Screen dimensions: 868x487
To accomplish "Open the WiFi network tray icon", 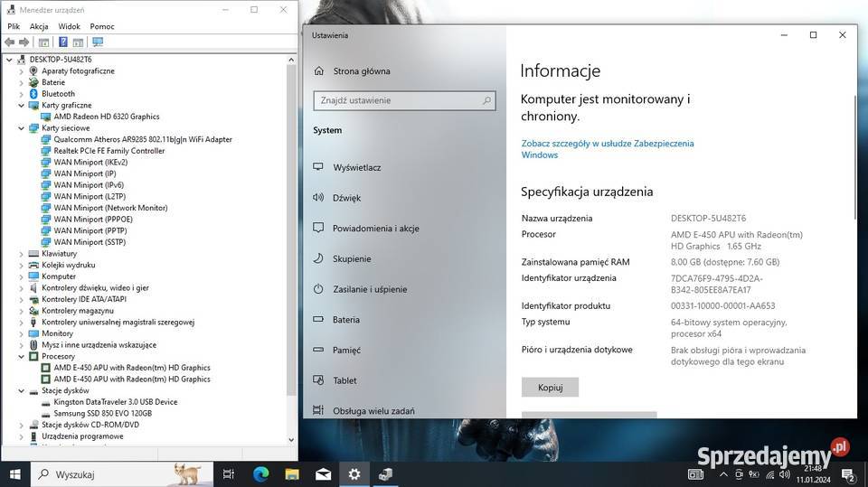I will (770, 474).
